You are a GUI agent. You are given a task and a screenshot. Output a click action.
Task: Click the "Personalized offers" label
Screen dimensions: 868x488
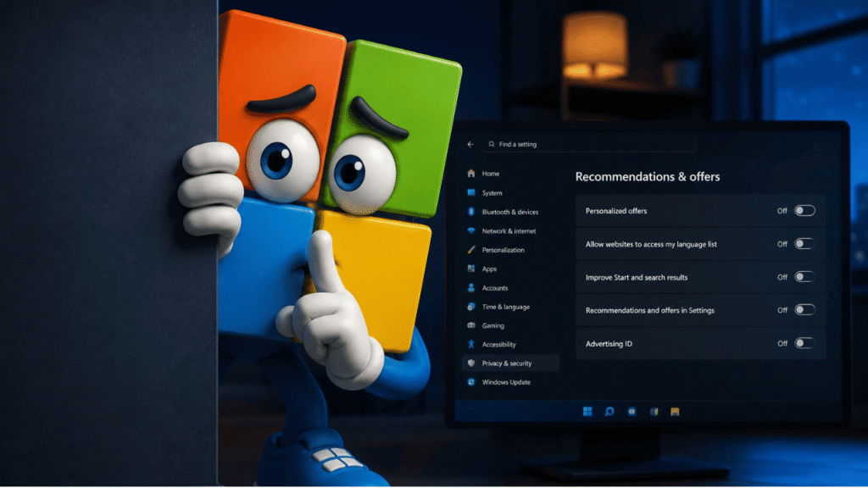click(x=616, y=211)
